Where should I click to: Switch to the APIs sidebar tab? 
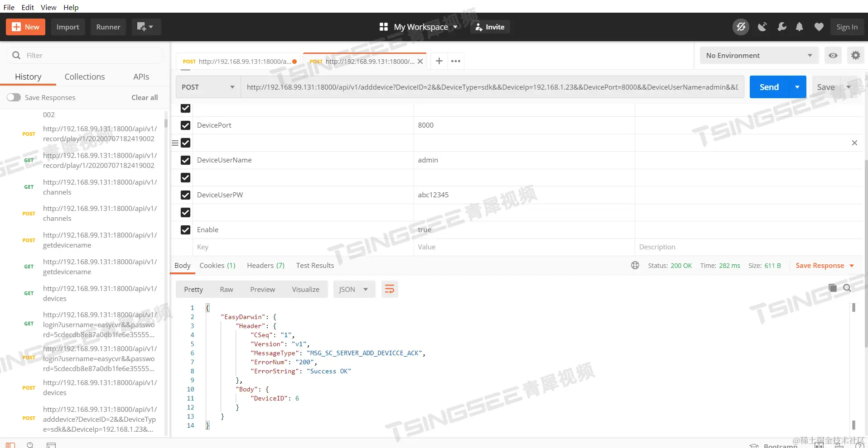(141, 77)
